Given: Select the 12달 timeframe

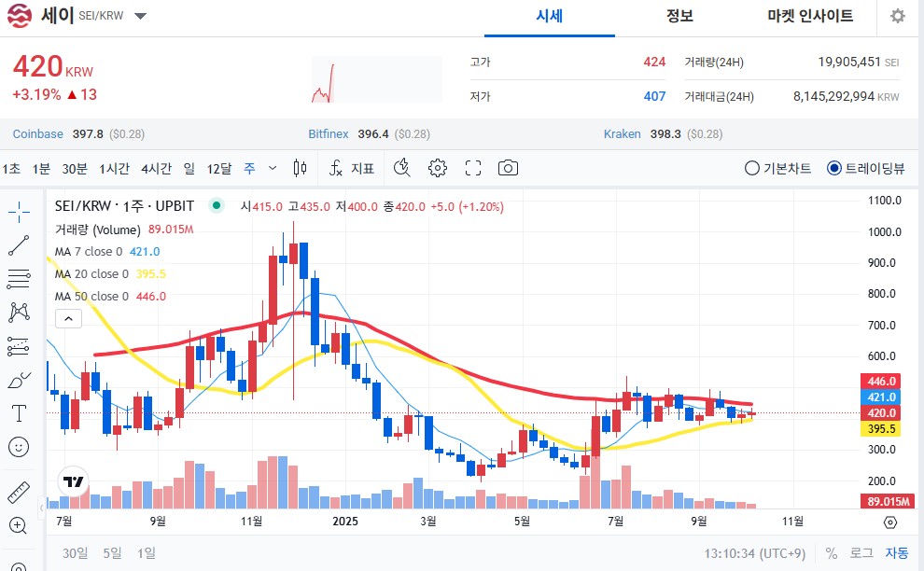Looking at the screenshot, I should [x=219, y=169].
